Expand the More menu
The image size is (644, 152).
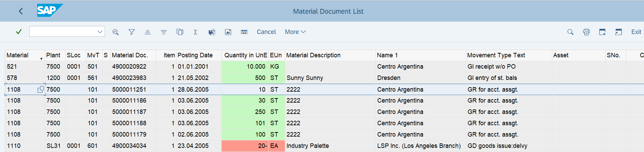(x=295, y=32)
